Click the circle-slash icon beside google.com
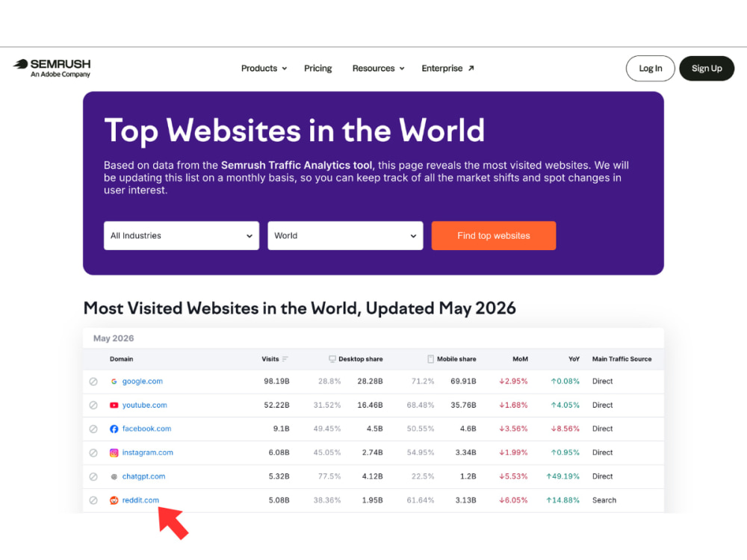This screenshot has width=747, height=560. point(93,382)
